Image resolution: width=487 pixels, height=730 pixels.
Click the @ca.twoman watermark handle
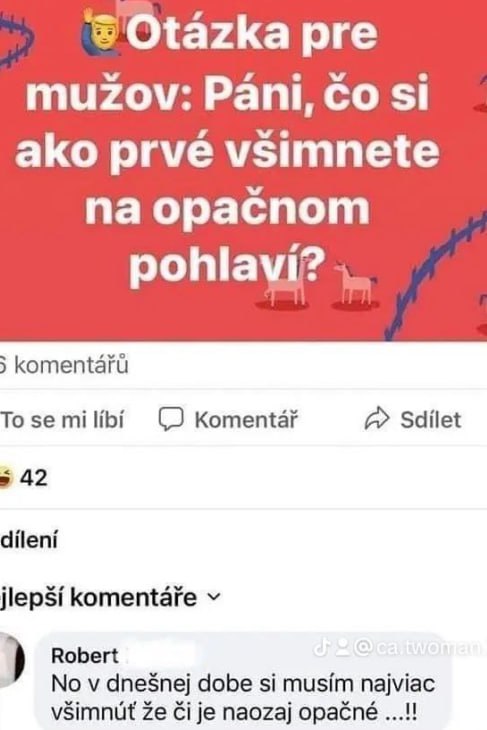417,648
